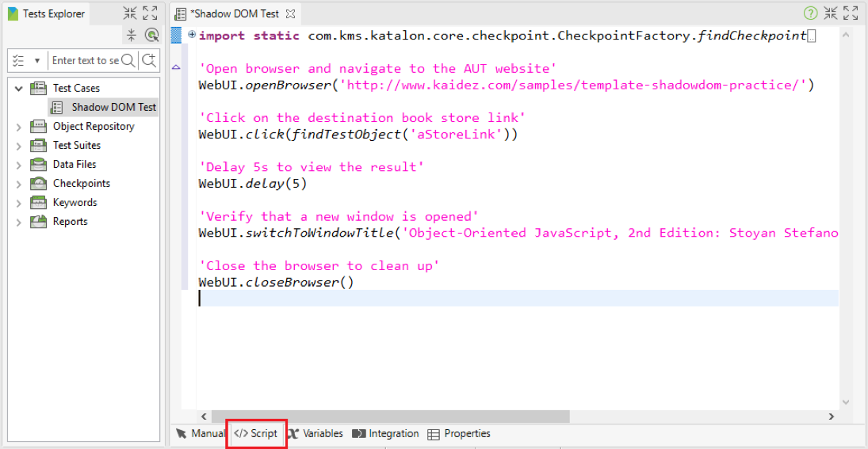Click the Keywords folder icon
Screen dimensions: 868x449
point(38,203)
